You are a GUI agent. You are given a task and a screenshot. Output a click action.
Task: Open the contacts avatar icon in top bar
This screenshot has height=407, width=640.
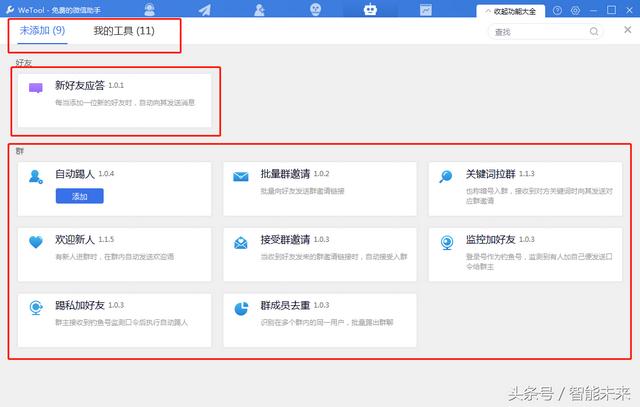tap(150, 9)
